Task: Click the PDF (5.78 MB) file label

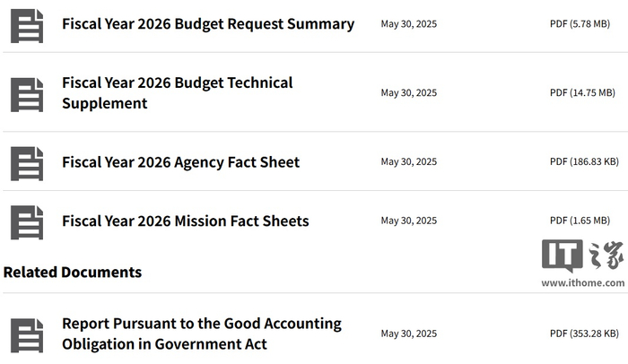Action: [x=580, y=24]
